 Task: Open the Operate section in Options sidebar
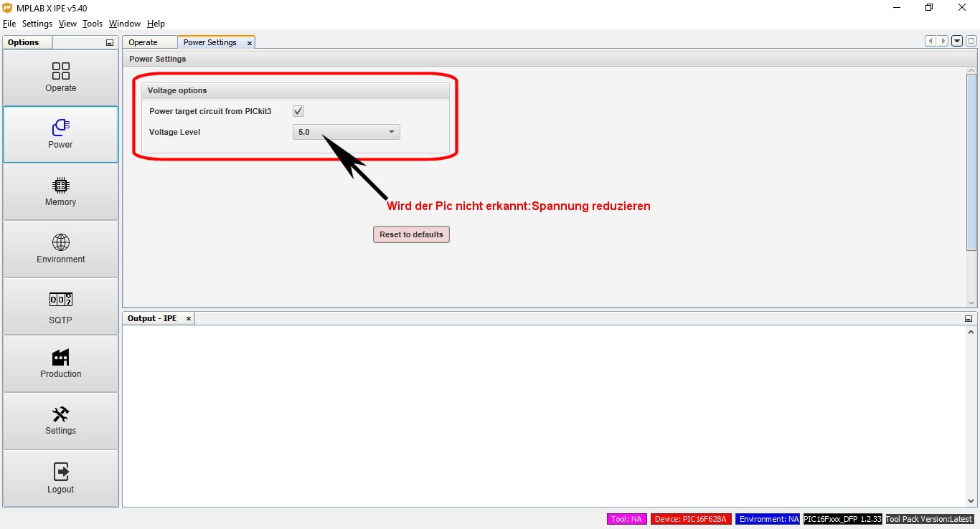(x=60, y=77)
